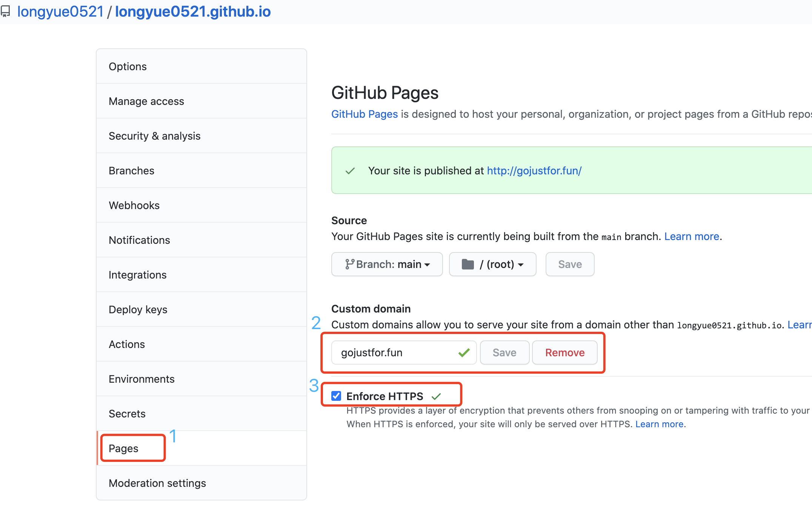The image size is (812, 508).
Task: Open Integrations settings page
Action: click(x=201, y=275)
